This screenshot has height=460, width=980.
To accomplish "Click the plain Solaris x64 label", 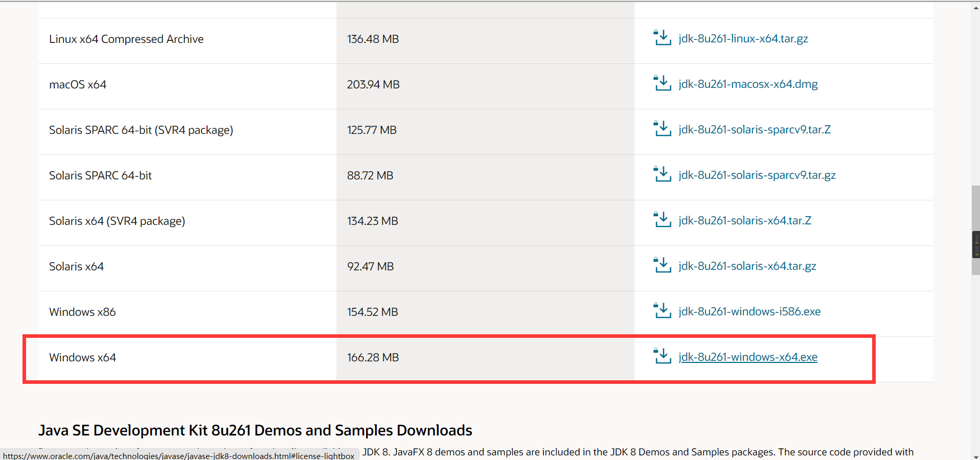I will [76, 267].
